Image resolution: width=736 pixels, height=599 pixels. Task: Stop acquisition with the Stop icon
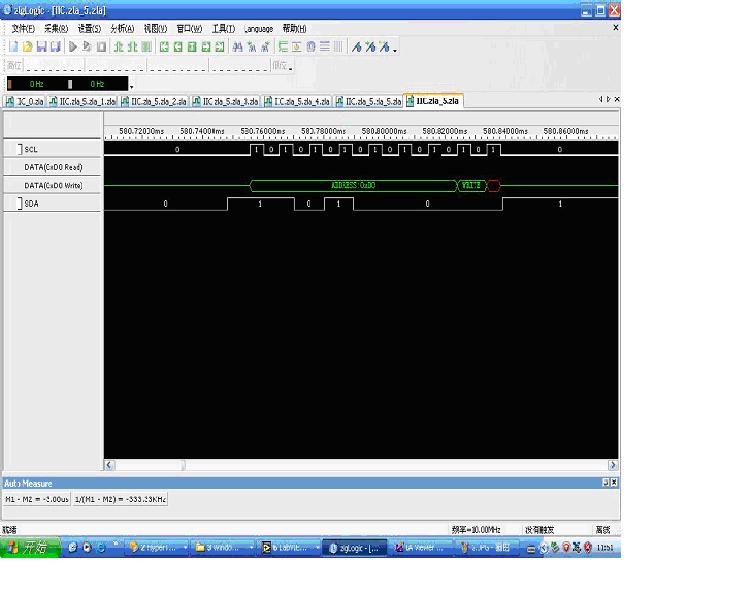[x=101, y=47]
